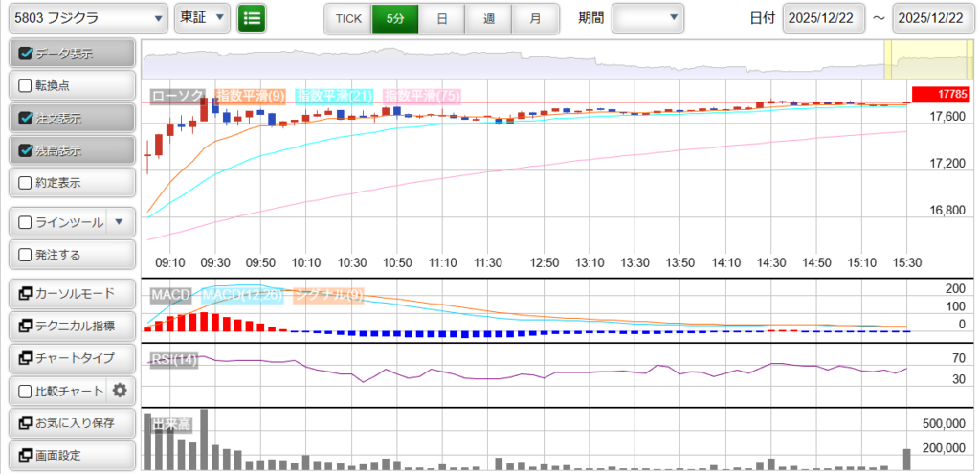Open settings gear beside 比較チャート
The width and height of the screenshot is (980, 474).
[120, 390]
